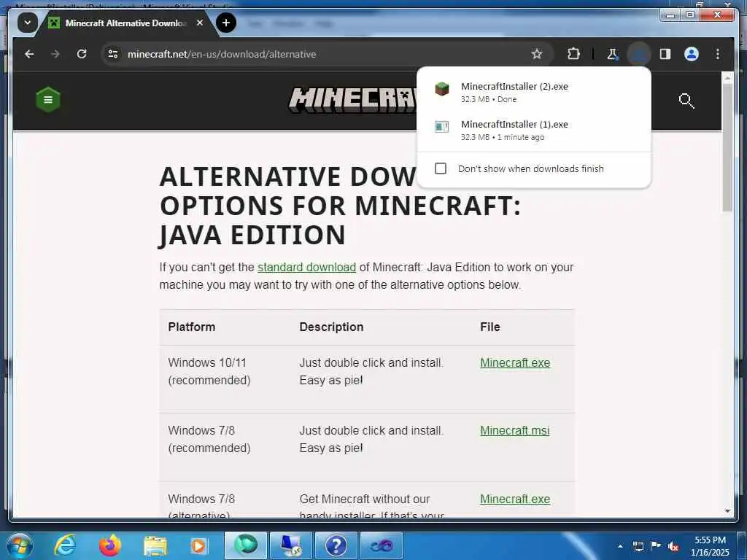
Task: Toggle the downloads toolbar button
Action: (639, 54)
